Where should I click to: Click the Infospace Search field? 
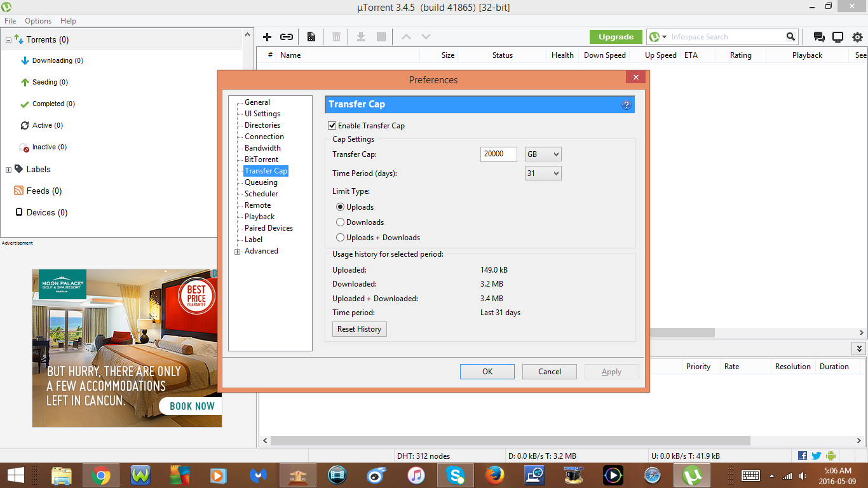click(x=727, y=37)
